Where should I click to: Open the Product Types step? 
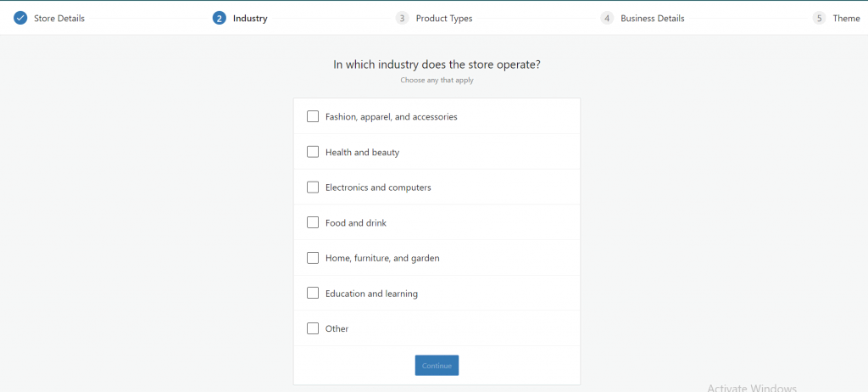point(444,18)
